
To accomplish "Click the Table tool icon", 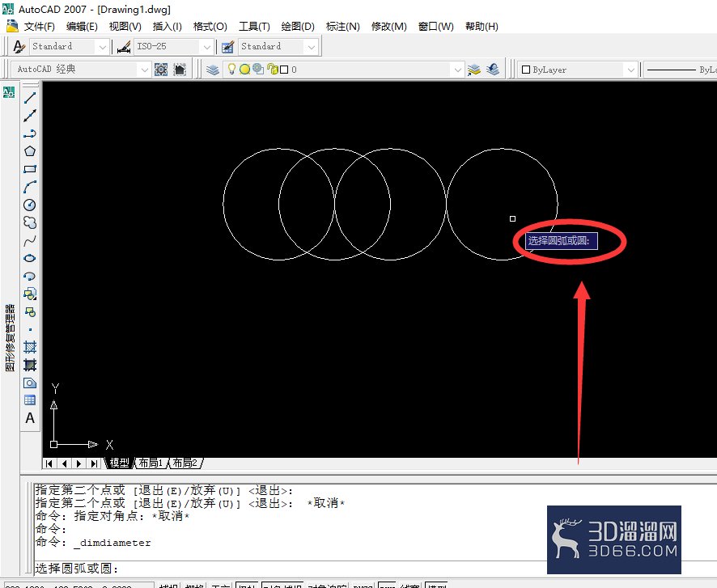I will (30, 400).
